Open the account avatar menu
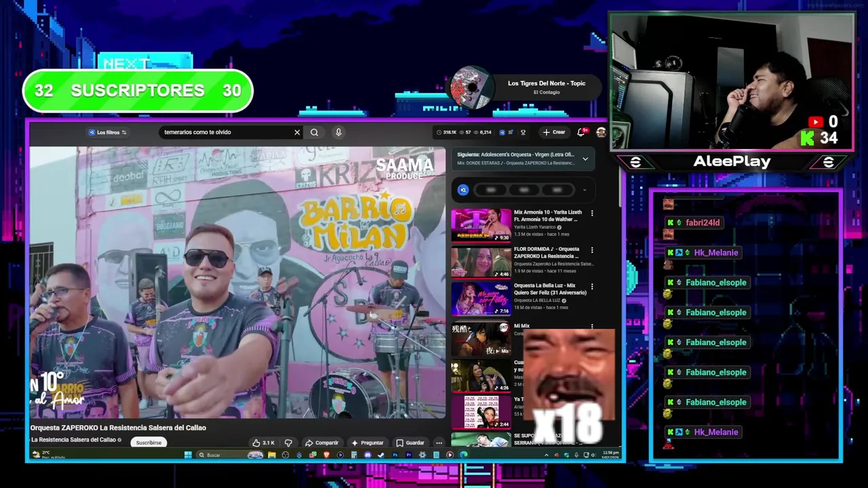The width and height of the screenshot is (868, 488). (600, 132)
